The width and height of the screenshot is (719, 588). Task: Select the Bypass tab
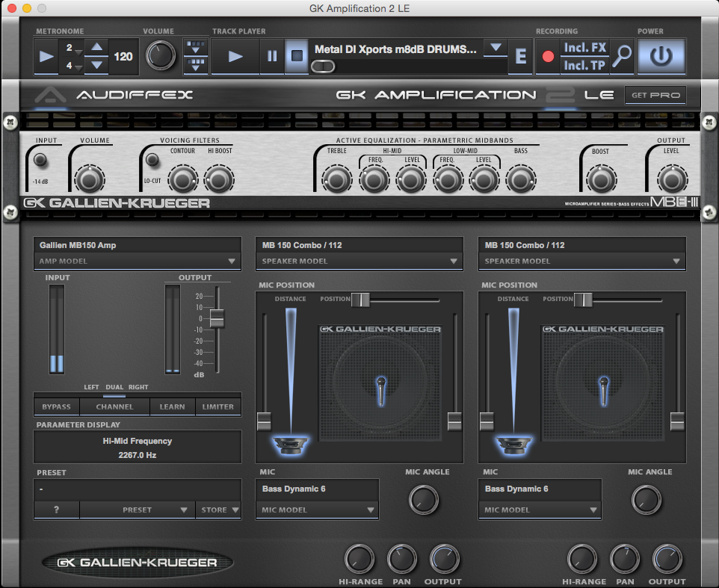(57, 406)
